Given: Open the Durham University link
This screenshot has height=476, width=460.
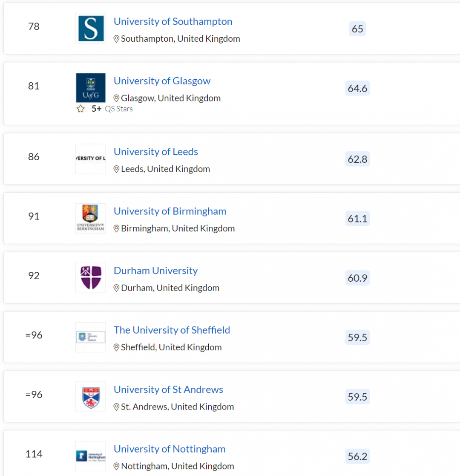Looking at the screenshot, I should click(x=156, y=271).
